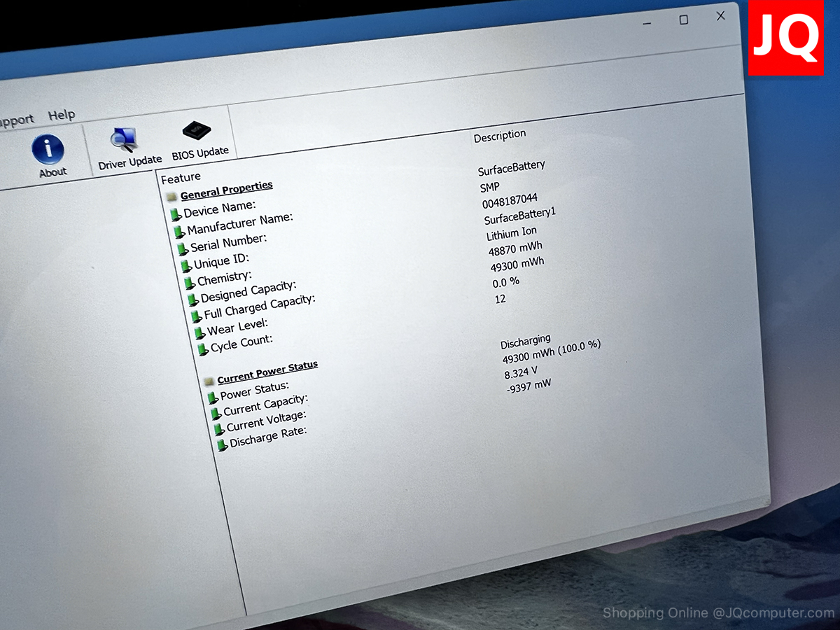The height and width of the screenshot is (630, 840).
Task: Click the green icon beside Device Name
Action: click(175, 213)
